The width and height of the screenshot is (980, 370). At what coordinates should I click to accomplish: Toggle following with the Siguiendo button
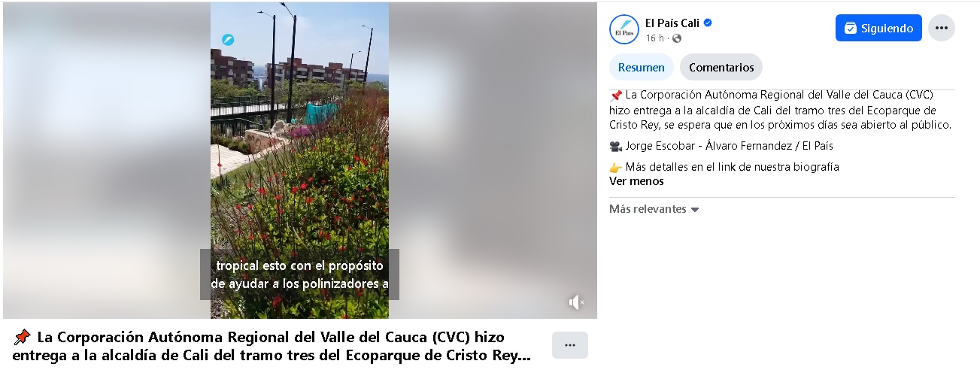[x=878, y=29]
